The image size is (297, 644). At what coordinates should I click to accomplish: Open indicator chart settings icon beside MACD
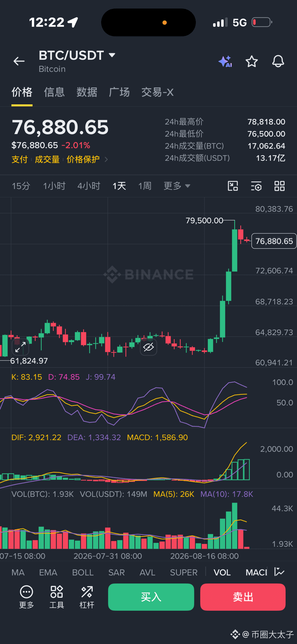(279, 572)
